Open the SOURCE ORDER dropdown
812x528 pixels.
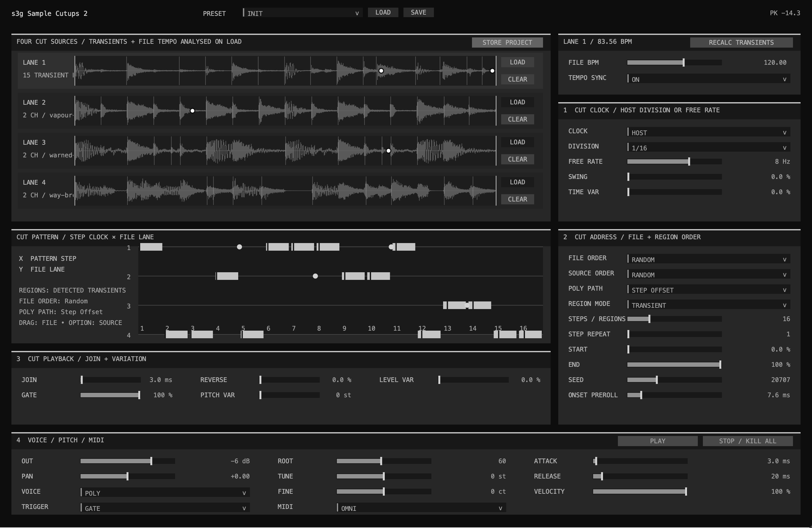[x=709, y=274]
